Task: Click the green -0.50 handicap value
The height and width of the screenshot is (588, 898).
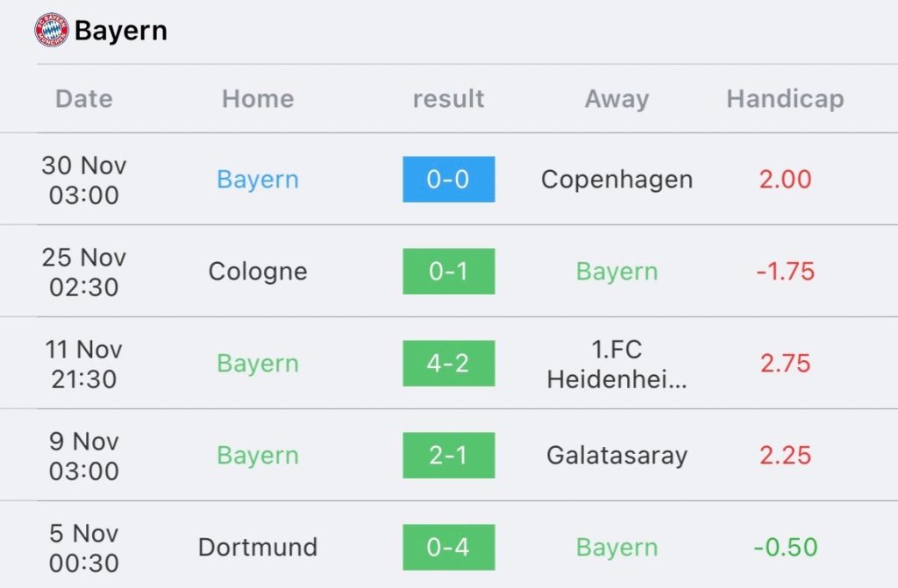Action: click(x=785, y=548)
